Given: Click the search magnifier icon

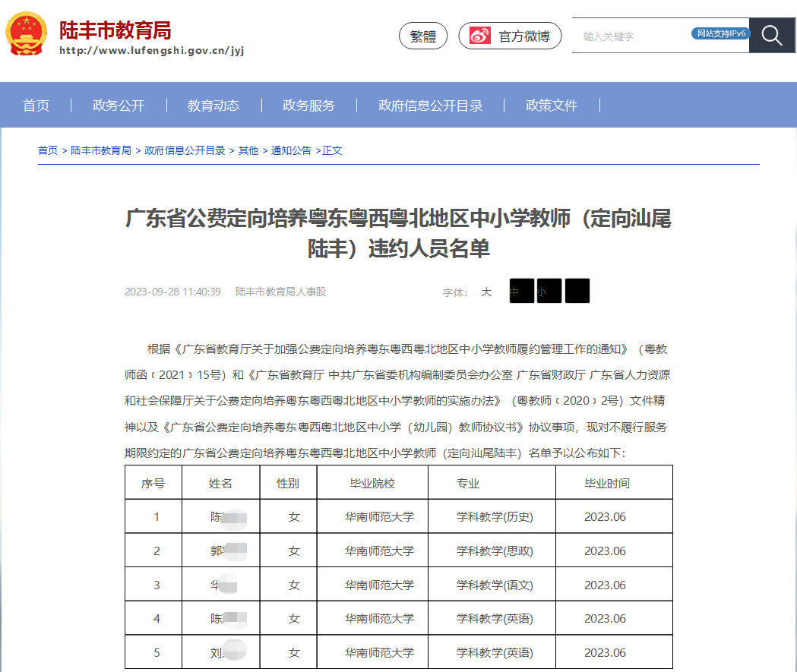Looking at the screenshot, I should coord(772,36).
